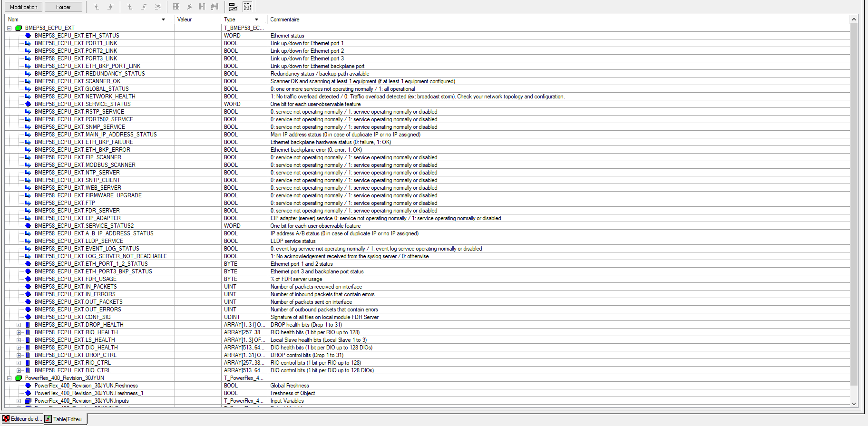868x426 pixels.
Task: Click the strikethrough display format icon
Action: (x=233, y=7)
